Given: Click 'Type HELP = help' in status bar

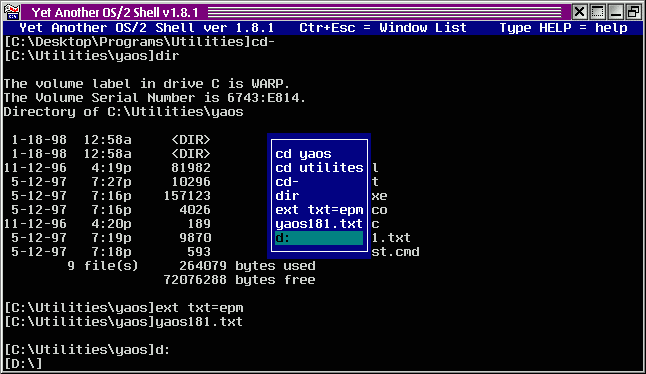Looking at the screenshot, I should click(563, 28).
